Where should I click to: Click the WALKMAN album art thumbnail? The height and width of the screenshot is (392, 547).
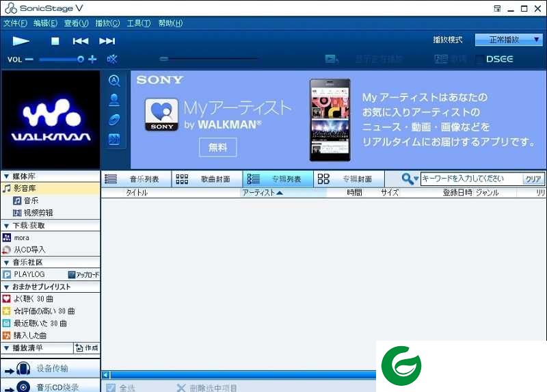pyautogui.click(x=51, y=120)
